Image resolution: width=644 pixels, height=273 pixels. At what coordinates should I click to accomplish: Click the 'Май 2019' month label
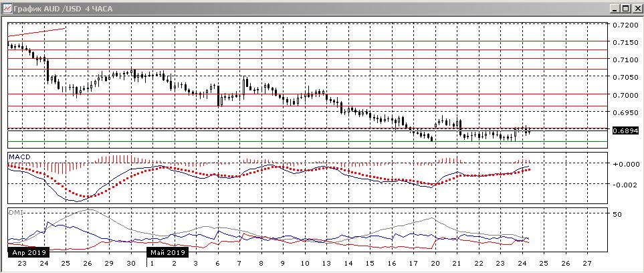168,252
